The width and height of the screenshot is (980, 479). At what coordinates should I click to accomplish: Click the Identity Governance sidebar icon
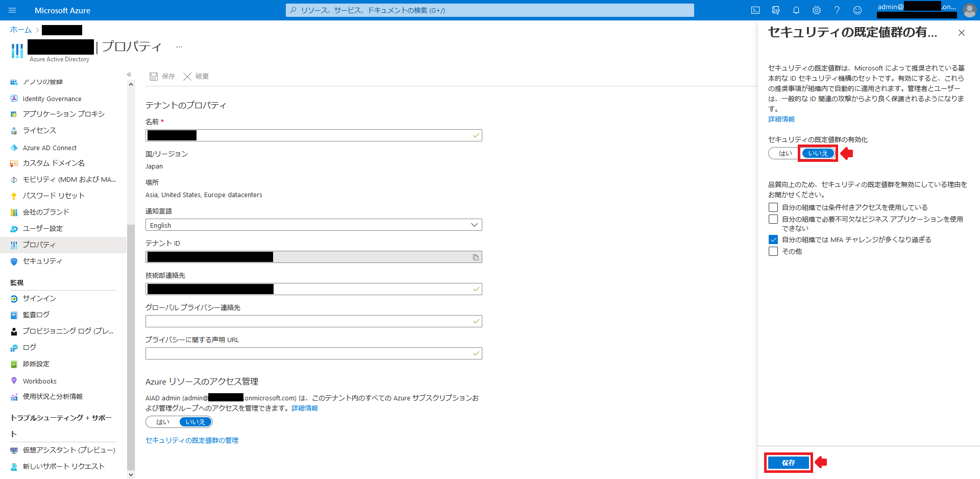tap(14, 99)
